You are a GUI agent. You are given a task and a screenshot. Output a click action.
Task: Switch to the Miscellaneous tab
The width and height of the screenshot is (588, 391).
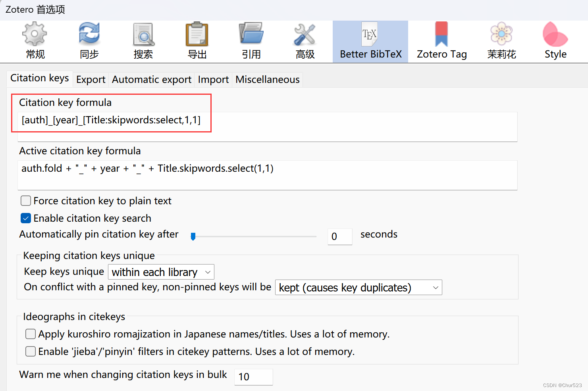pyautogui.click(x=267, y=80)
